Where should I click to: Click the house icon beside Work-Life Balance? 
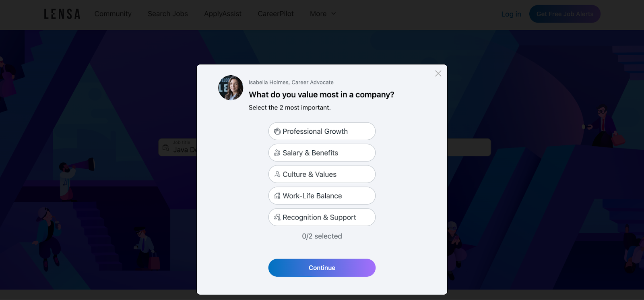277,196
